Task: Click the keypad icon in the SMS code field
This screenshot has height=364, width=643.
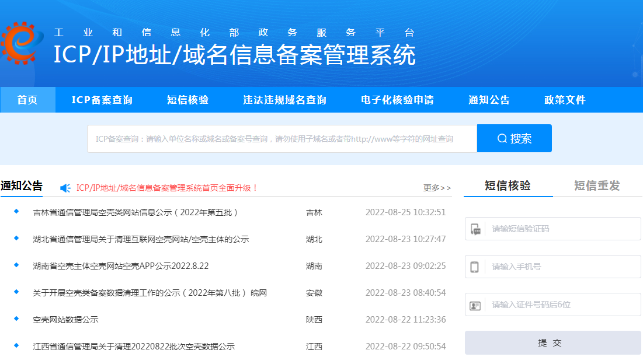Action: click(476, 228)
